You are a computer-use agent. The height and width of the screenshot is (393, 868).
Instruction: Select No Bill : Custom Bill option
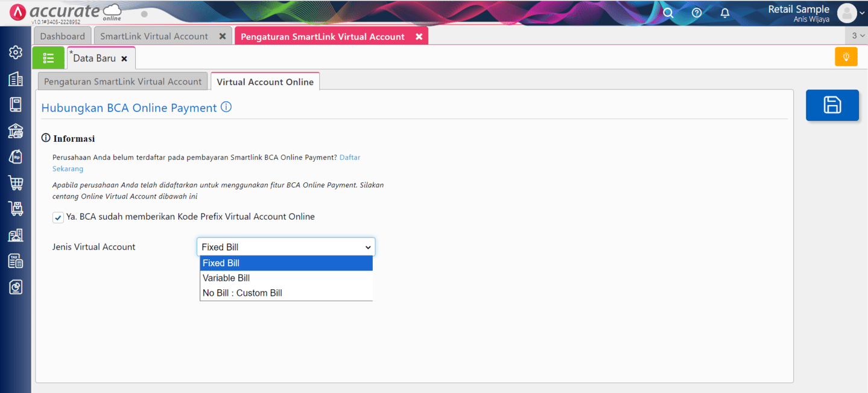click(x=286, y=293)
